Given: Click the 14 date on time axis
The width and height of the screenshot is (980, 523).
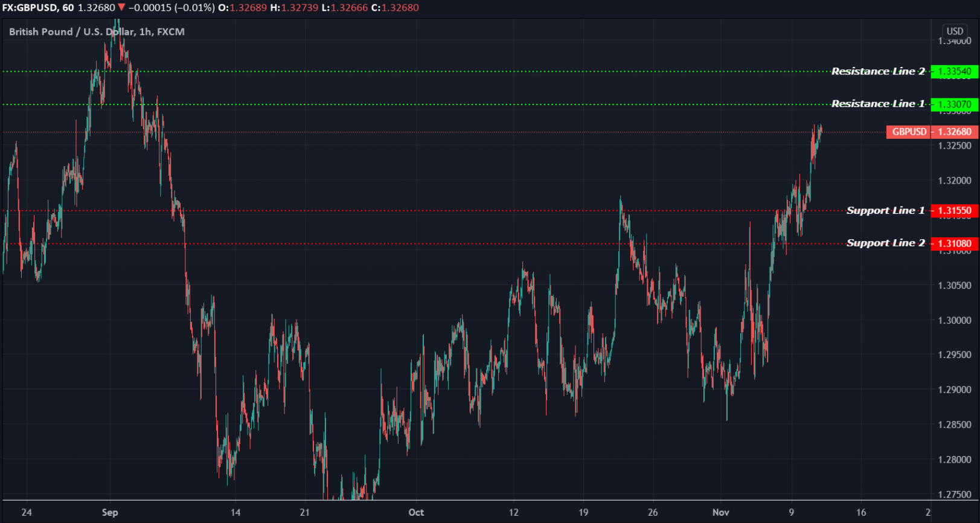Looking at the screenshot, I should (x=235, y=512).
